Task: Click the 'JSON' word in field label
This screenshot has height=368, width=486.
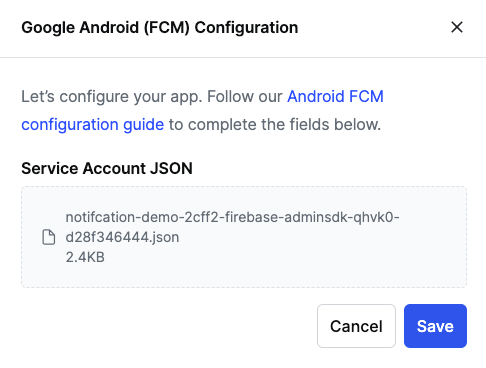Action: [171, 168]
